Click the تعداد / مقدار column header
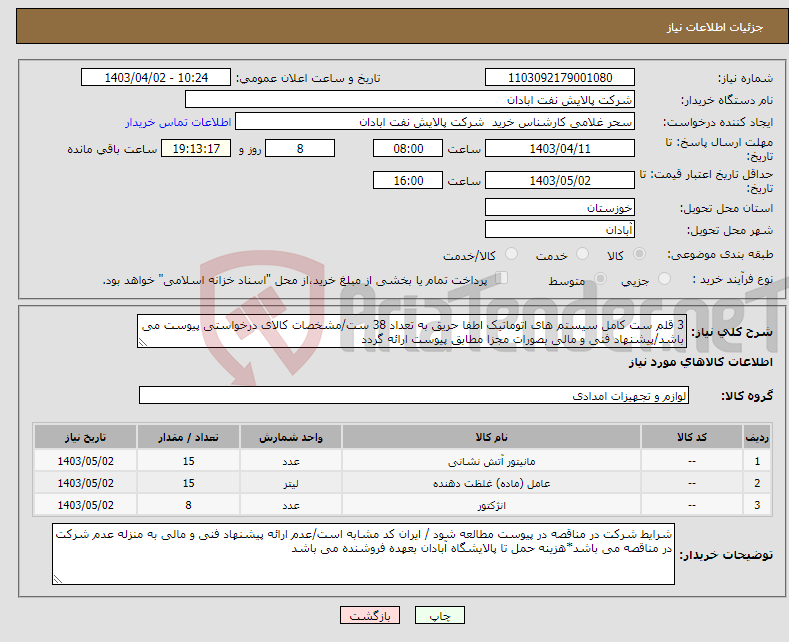 [x=188, y=437]
